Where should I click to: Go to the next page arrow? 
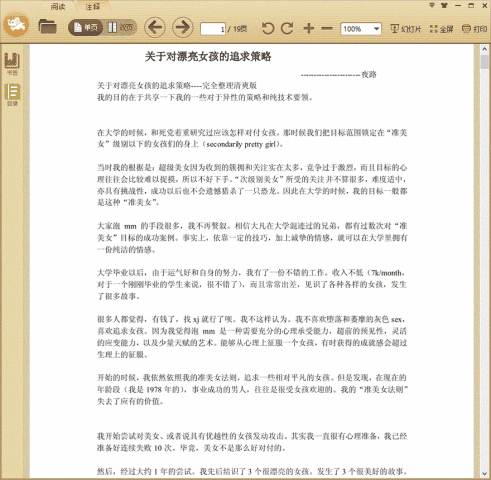click(x=182, y=27)
